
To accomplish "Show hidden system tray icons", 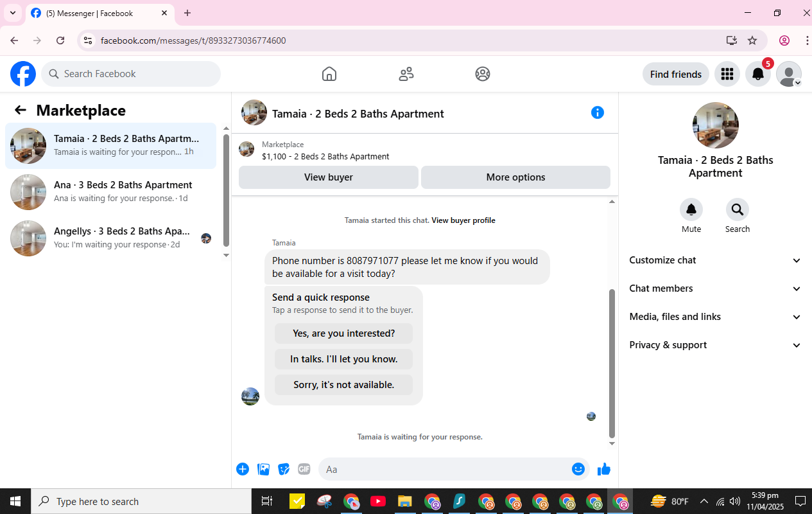I will (704, 501).
